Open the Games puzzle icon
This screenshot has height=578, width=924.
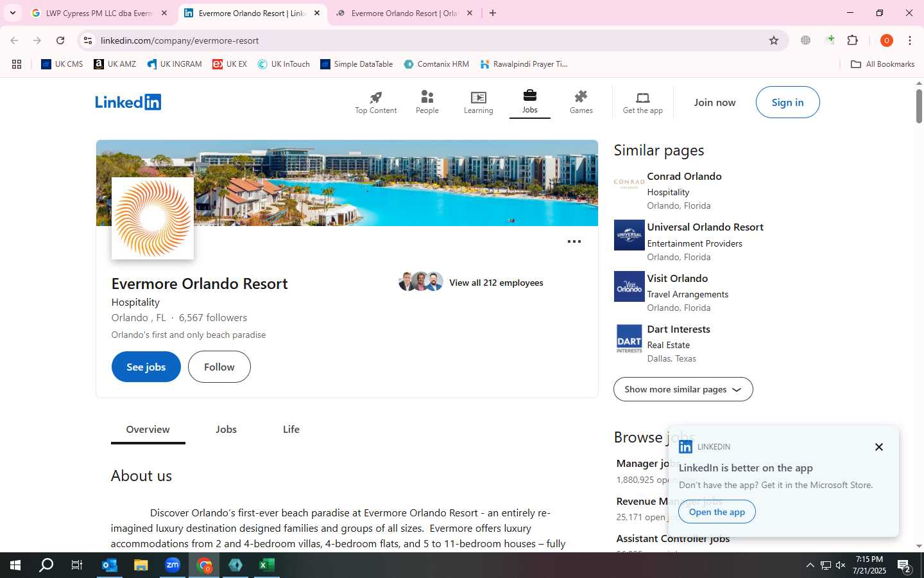[x=581, y=97]
